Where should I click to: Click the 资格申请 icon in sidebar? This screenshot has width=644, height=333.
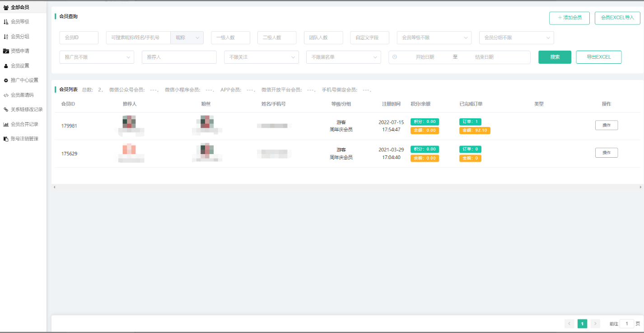tap(6, 51)
